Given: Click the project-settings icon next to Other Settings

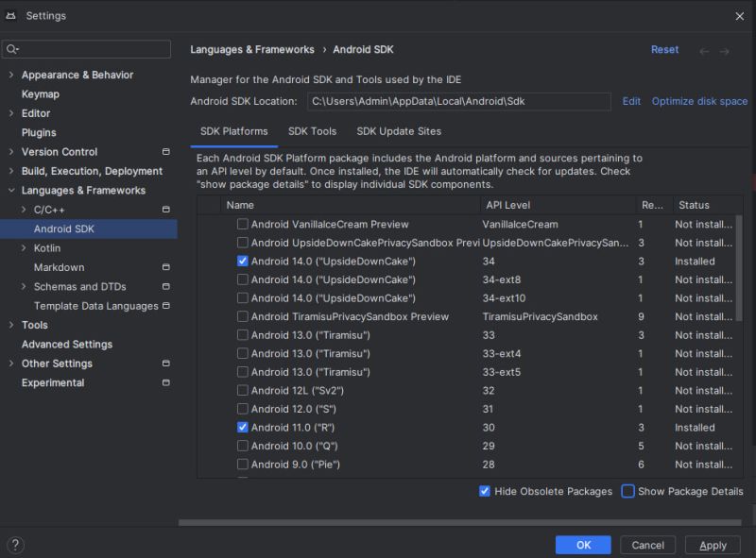Looking at the screenshot, I should pyautogui.click(x=166, y=363).
